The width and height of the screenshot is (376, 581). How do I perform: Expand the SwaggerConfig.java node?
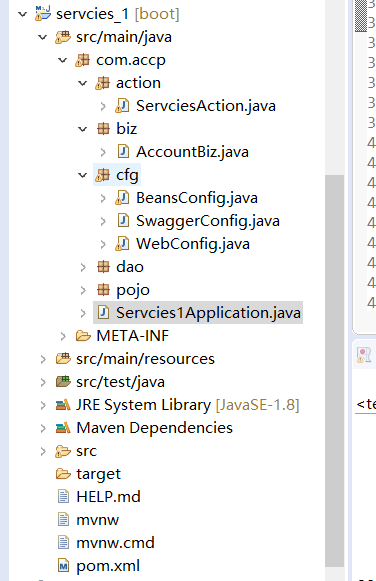point(103,221)
